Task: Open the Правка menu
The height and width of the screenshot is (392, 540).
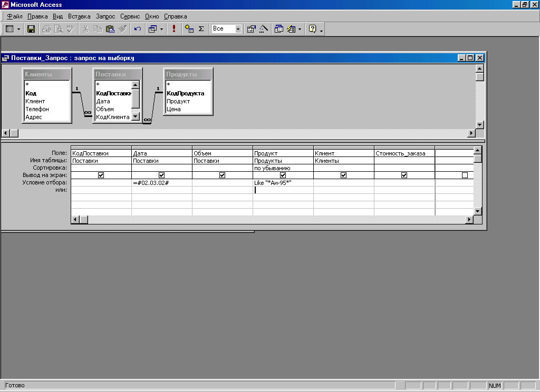Action: (37, 16)
